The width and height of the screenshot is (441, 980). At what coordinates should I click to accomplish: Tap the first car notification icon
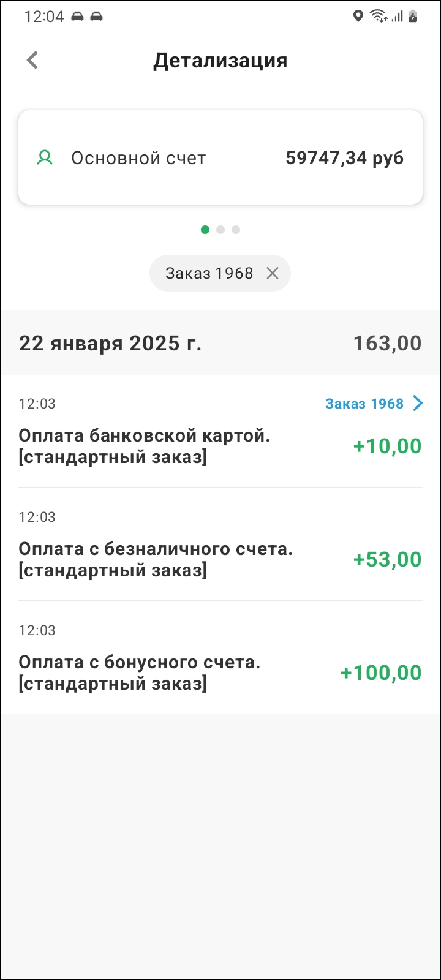point(77,17)
